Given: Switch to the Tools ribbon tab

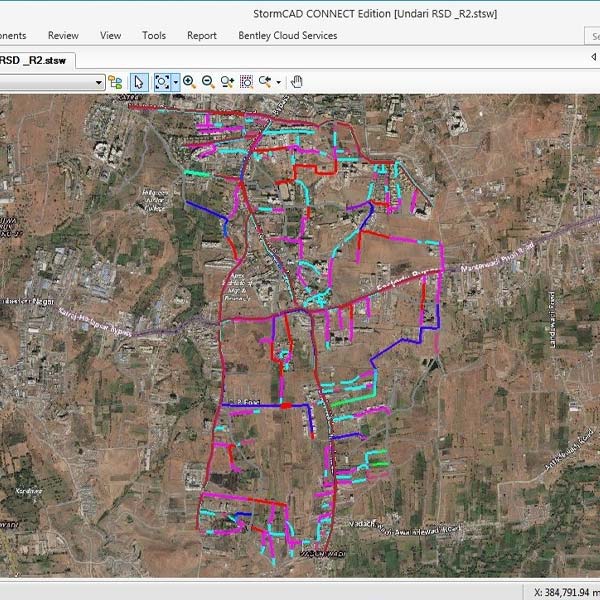Looking at the screenshot, I should [154, 35].
